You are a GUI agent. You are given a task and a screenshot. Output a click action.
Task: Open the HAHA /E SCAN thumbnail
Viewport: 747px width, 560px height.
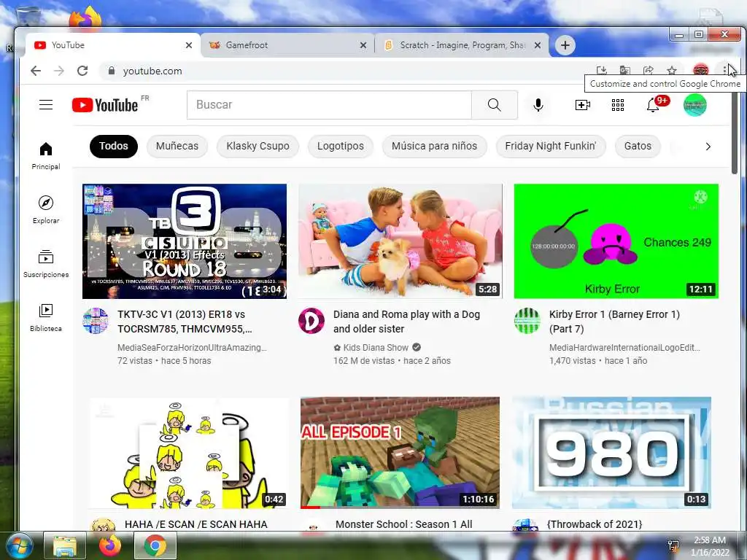pyautogui.click(x=189, y=453)
